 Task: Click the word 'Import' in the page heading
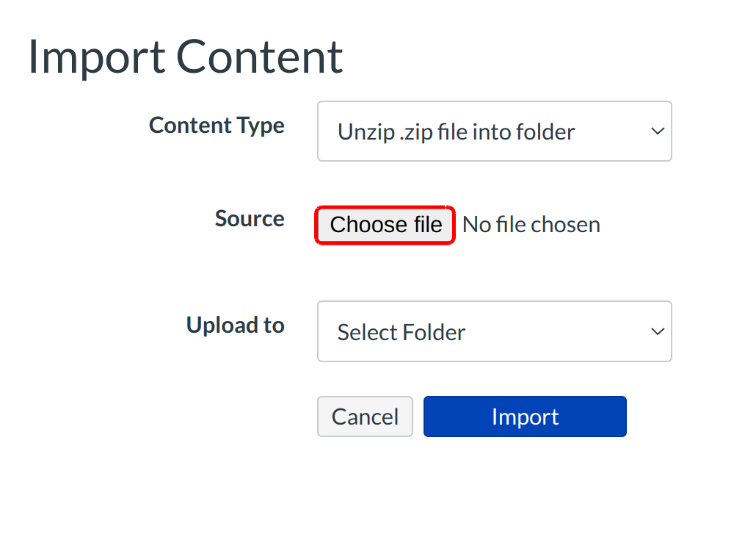pyautogui.click(x=95, y=57)
